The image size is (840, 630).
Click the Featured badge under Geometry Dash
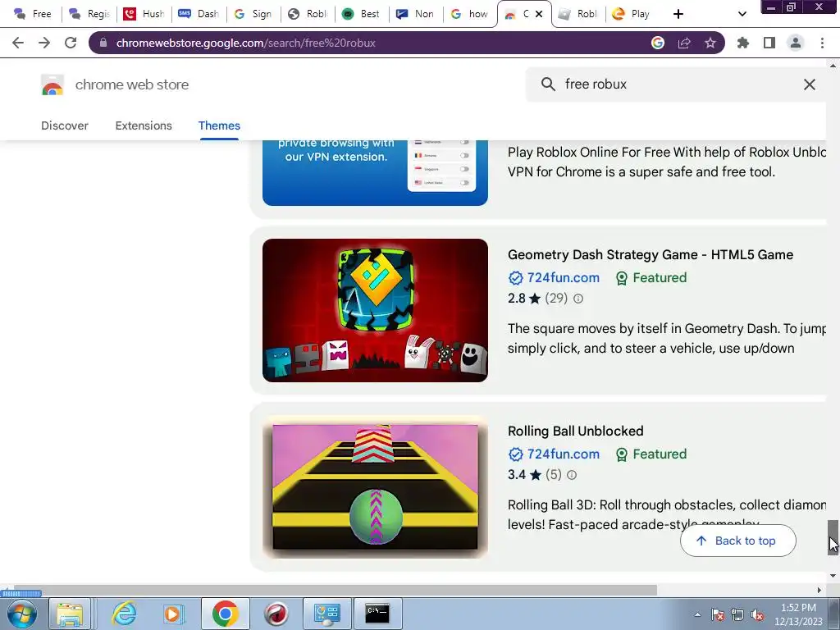tap(651, 277)
